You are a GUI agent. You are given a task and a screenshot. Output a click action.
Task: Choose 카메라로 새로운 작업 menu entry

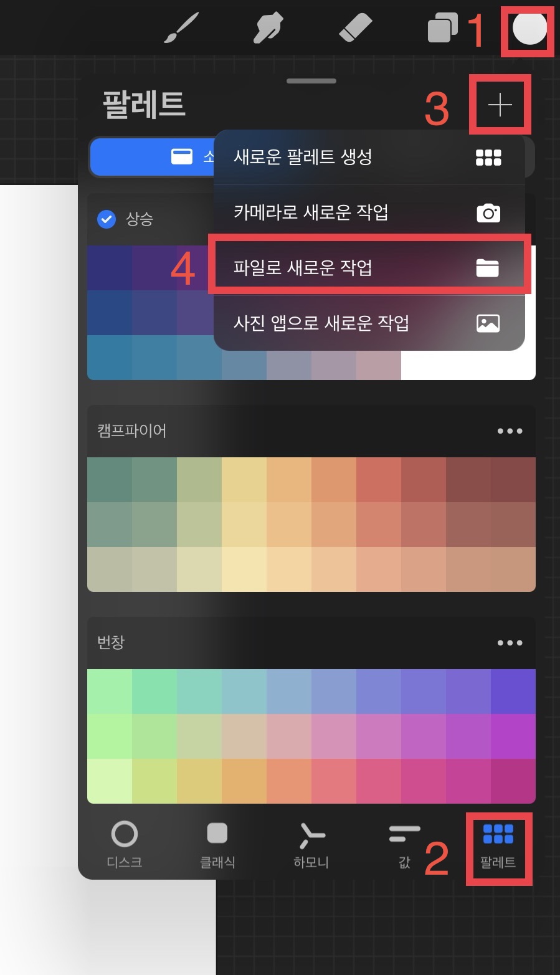(x=369, y=212)
